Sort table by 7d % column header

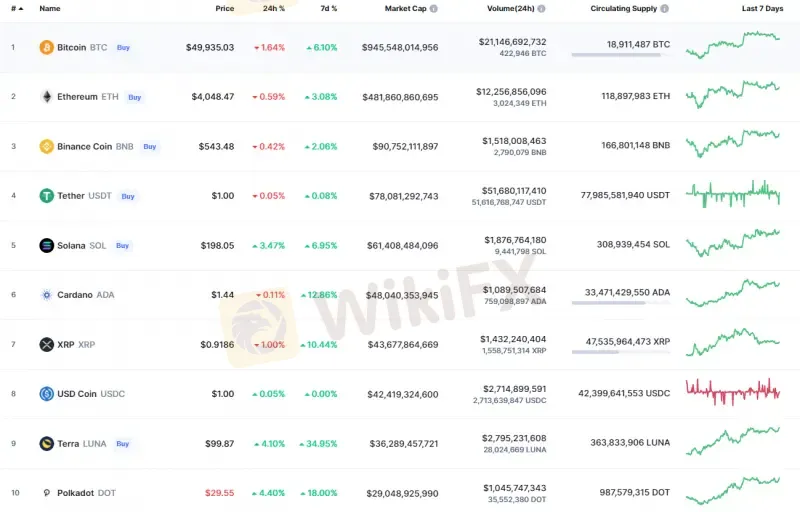click(x=329, y=9)
